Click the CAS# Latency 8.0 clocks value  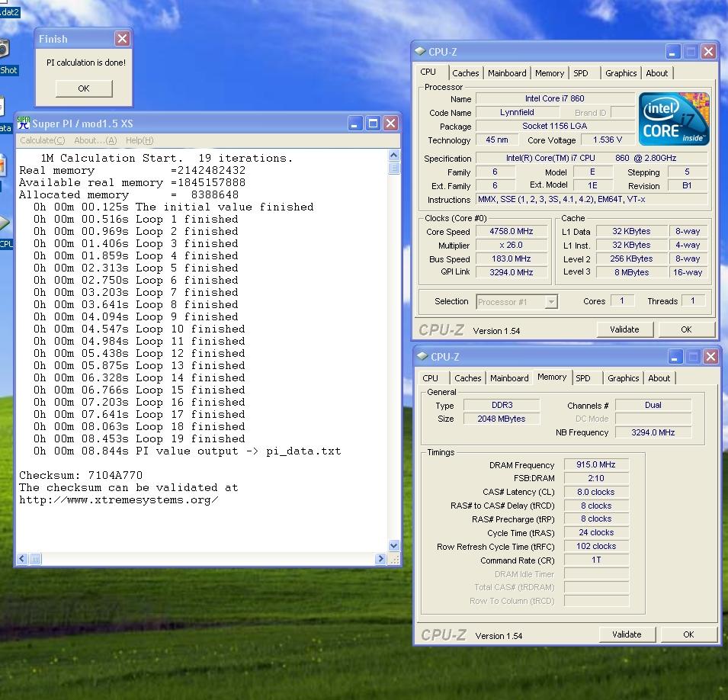coord(596,492)
